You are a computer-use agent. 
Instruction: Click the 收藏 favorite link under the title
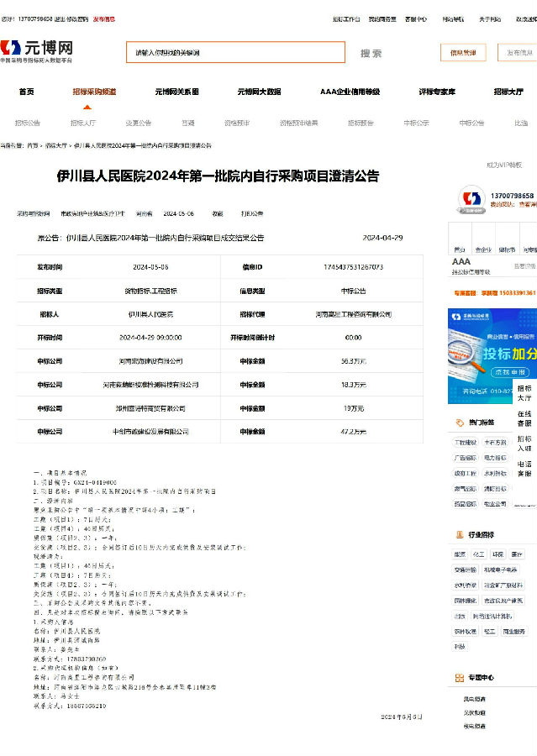tap(218, 213)
